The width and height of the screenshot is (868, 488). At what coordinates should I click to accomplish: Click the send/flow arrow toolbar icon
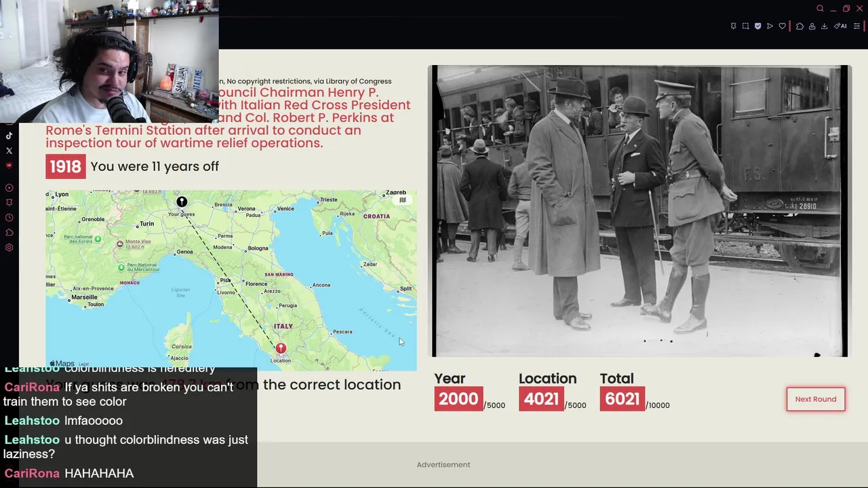(770, 26)
